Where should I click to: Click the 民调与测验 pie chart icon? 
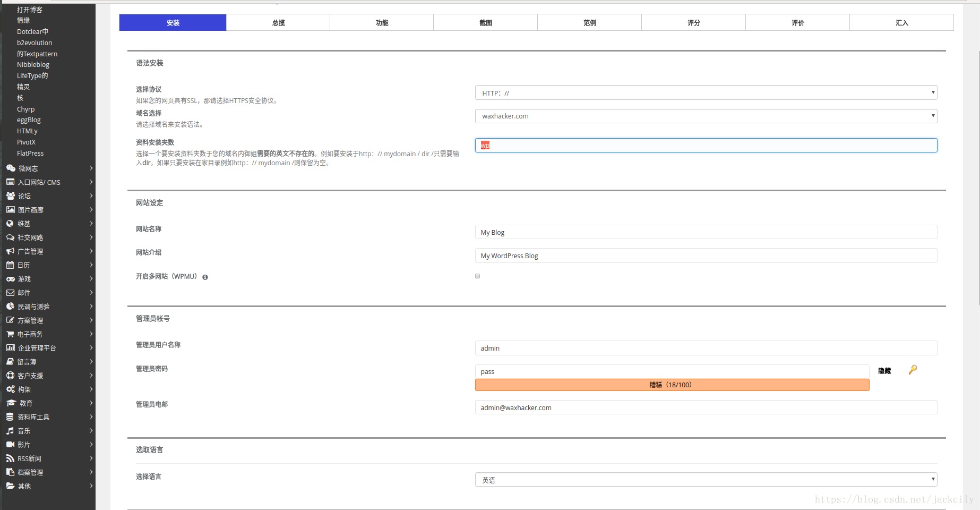(x=10, y=307)
